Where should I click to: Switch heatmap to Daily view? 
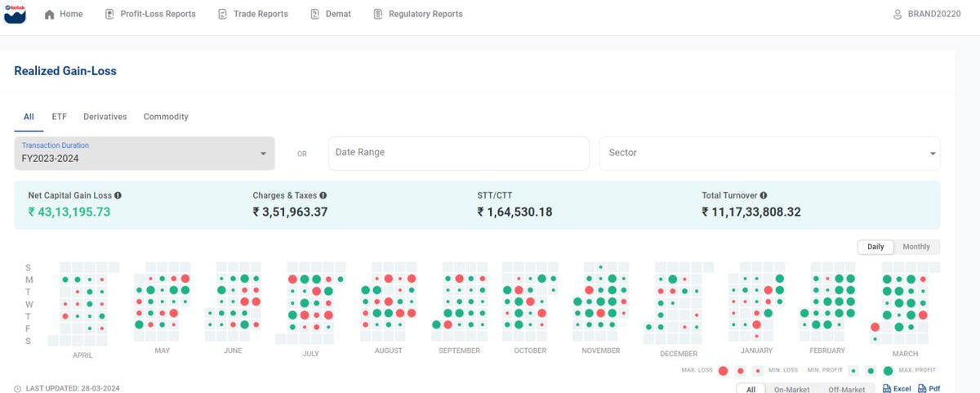pyautogui.click(x=875, y=247)
